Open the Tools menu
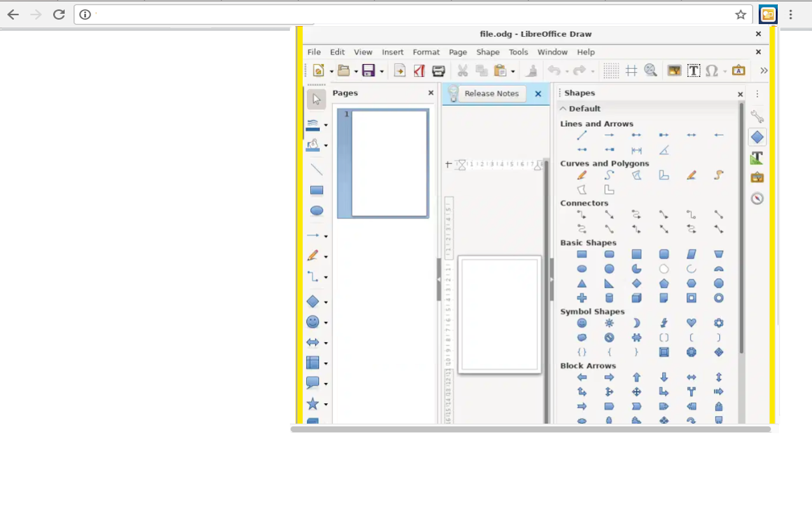 coord(518,52)
